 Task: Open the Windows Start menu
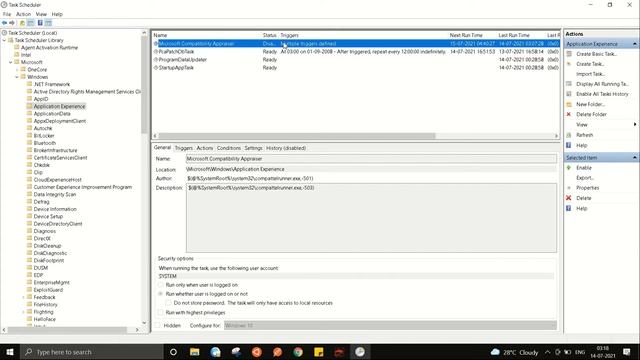(10, 352)
